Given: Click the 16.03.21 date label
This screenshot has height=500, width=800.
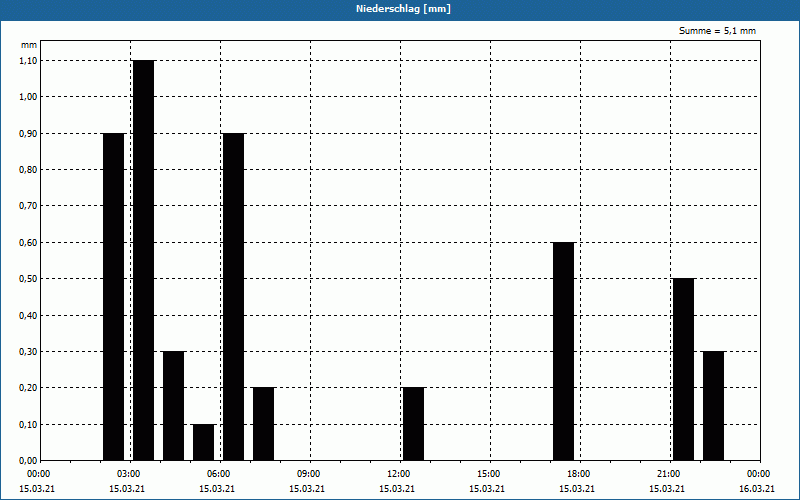Looking at the screenshot, I should (x=757, y=489).
